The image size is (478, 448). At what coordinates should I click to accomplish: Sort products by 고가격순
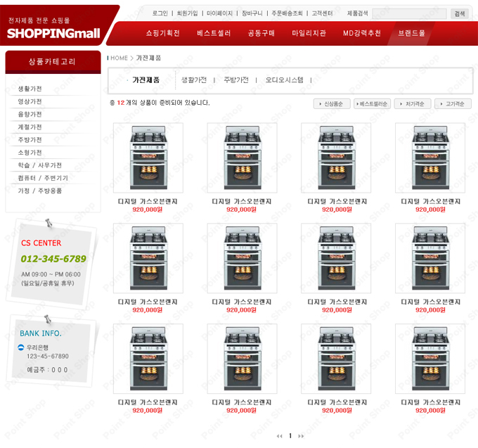[x=453, y=103]
